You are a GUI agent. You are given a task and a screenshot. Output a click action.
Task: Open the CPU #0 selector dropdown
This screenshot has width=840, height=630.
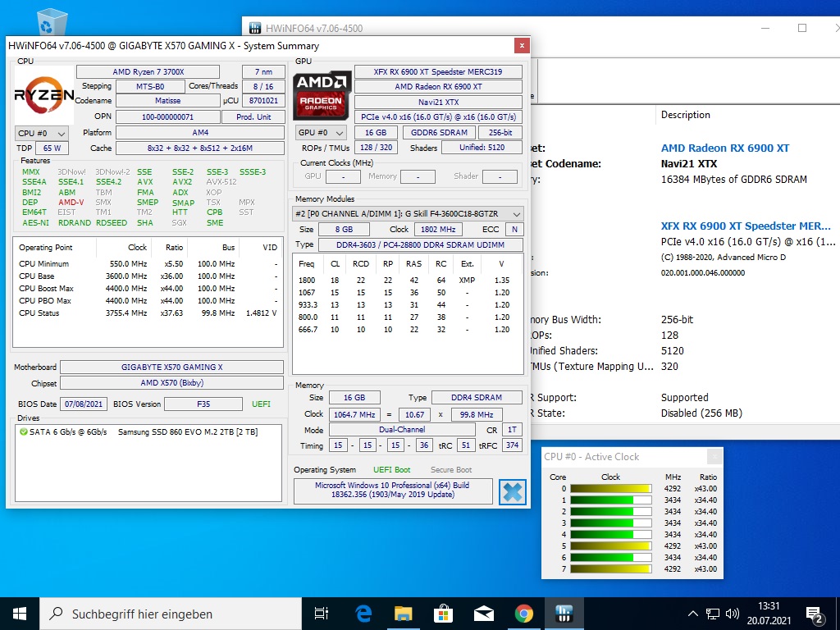pyautogui.click(x=41, y=133)
